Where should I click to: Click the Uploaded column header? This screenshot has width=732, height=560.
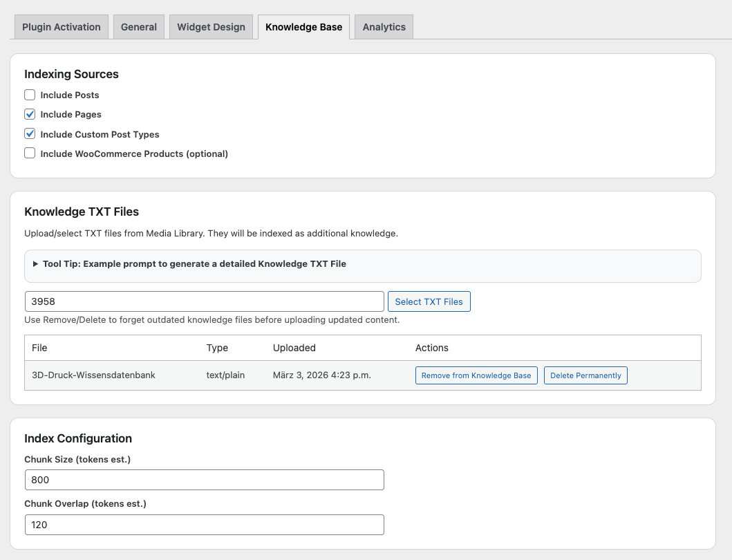pos(294,348)
